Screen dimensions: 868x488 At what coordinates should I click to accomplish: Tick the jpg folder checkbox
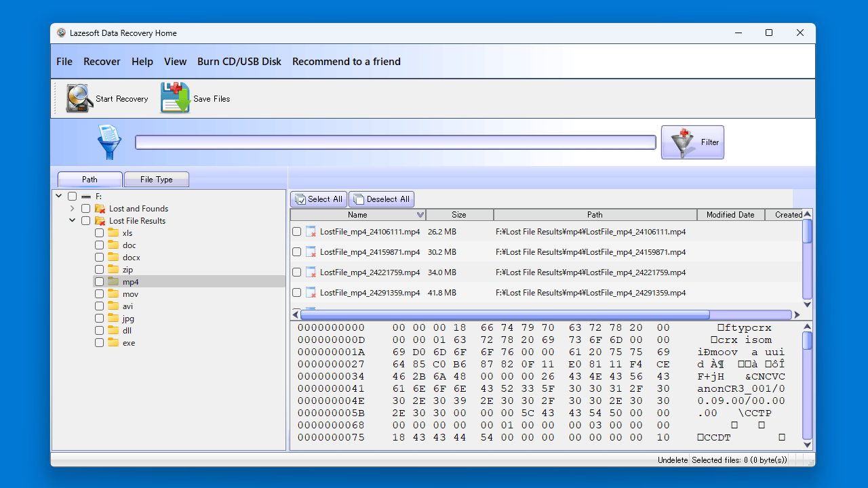coord(99,319)
